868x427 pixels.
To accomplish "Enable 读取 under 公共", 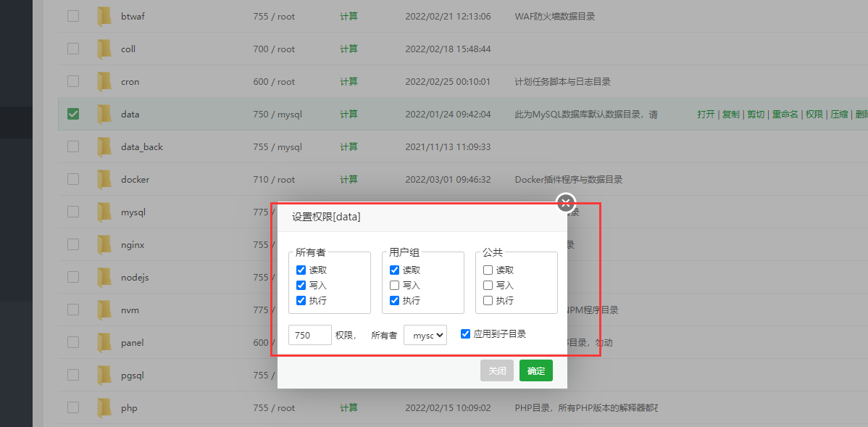I will point(487,270).
